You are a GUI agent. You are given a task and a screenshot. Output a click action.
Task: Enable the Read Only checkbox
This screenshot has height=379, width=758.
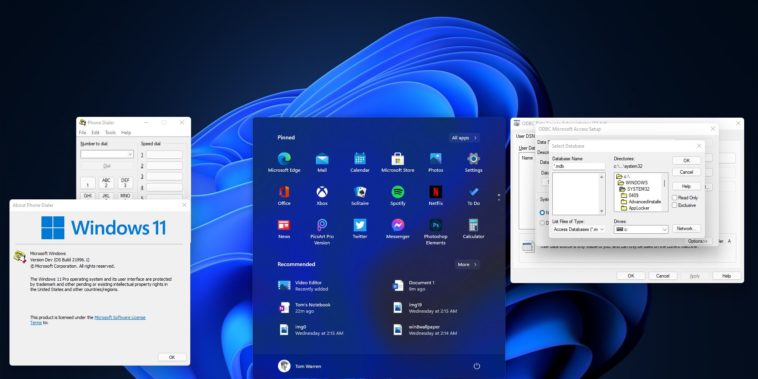pos(674,198)
